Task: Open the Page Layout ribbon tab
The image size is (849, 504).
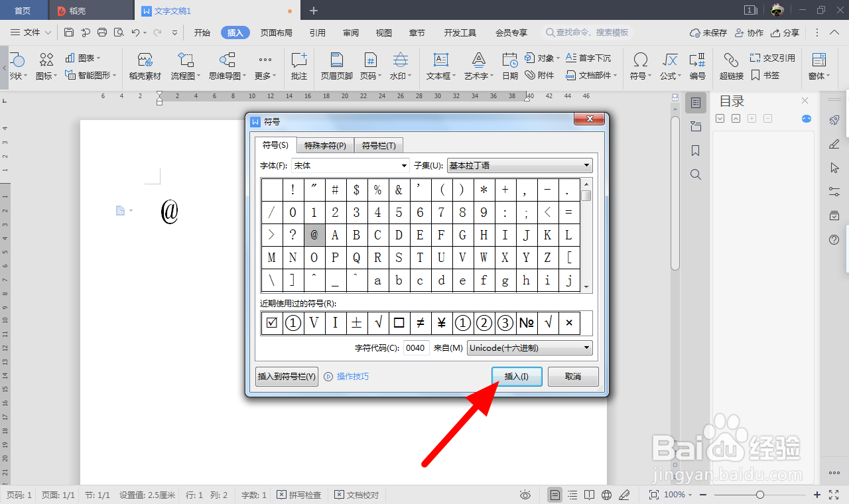Action: pos(277,32)
